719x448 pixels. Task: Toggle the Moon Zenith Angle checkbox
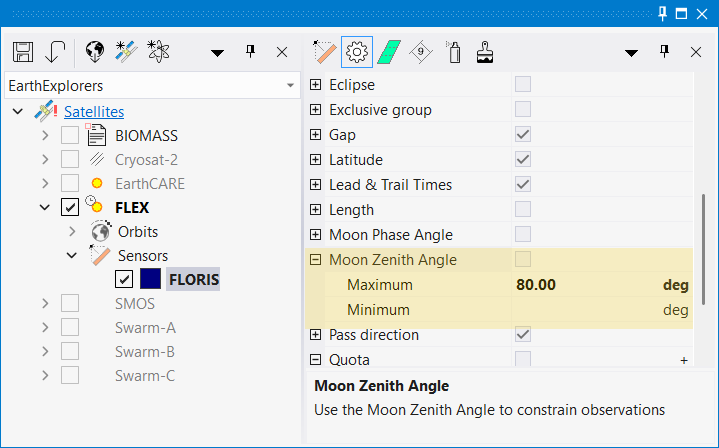523,260
